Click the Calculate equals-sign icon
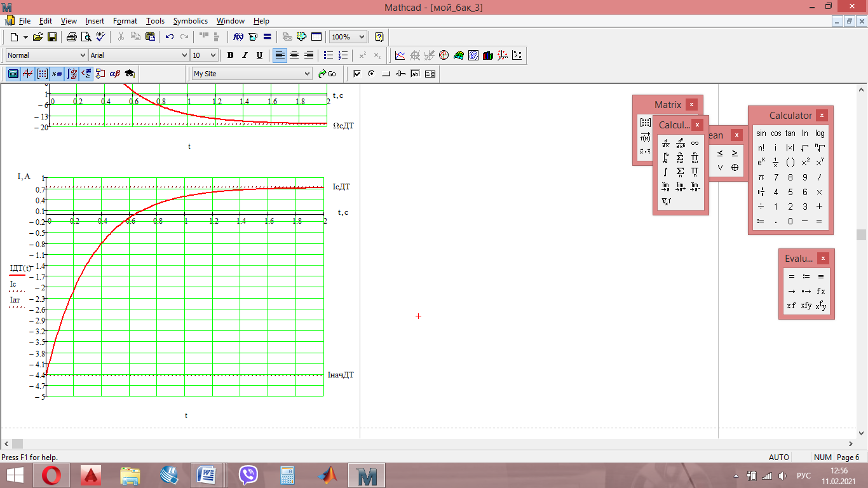The image size is (868, 488). (x=268, y=37)
